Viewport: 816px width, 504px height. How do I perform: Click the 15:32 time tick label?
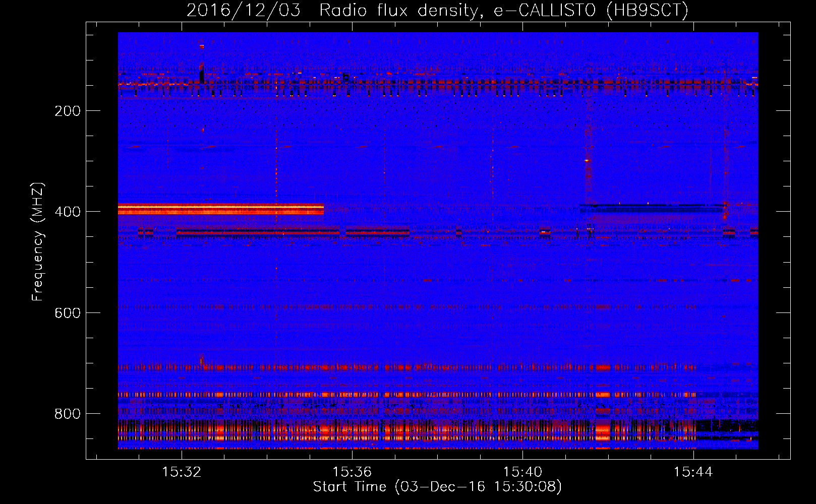click(182, 472)
